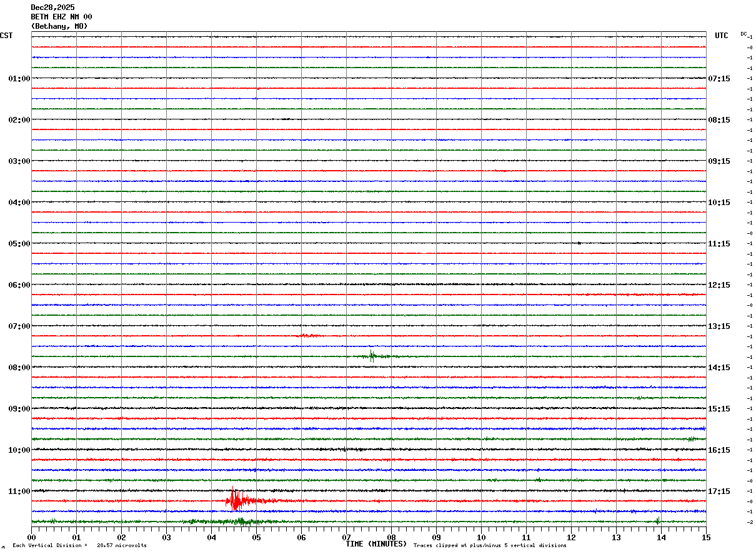Viewport: 756px width, 554px height.
Task: Select the 10:00 CST time label
Action: tap(19, 450)
